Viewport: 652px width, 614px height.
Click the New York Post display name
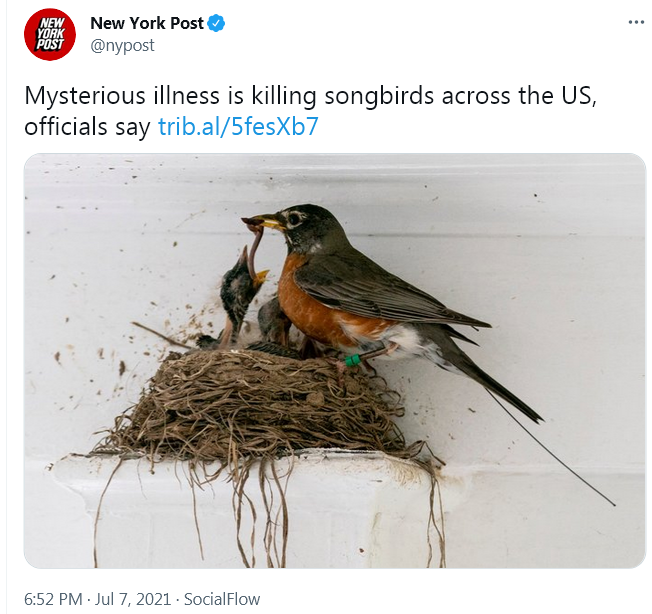tap(147, 23)
